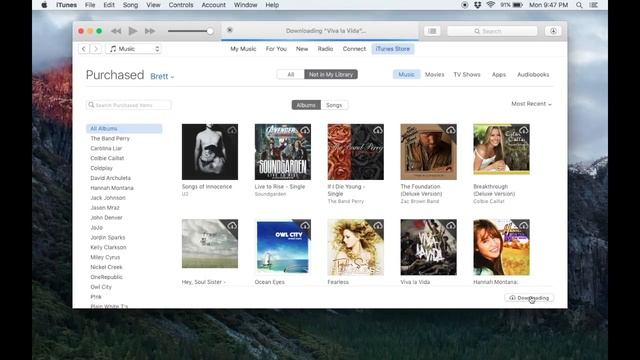Click the fast-forward next track button

pyautogui.click(x=150, y=31)
